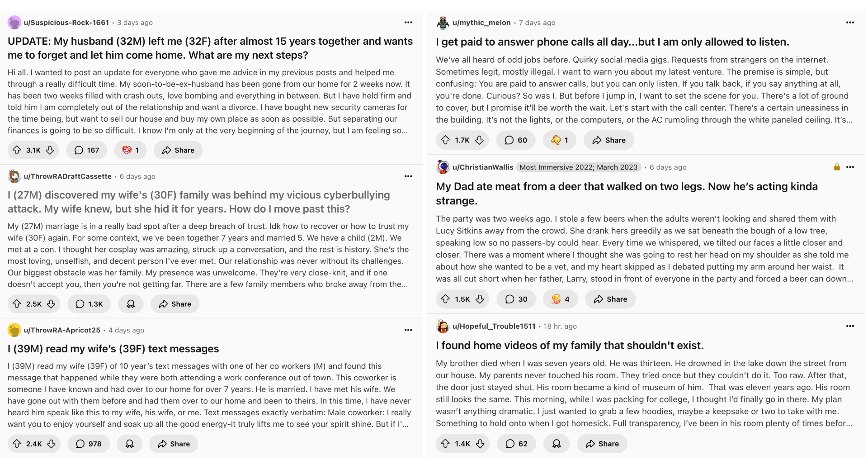Click the Most Immersive 2022 flair tag
The width and height of the screenshot is (868, 469).
(578, 167)
